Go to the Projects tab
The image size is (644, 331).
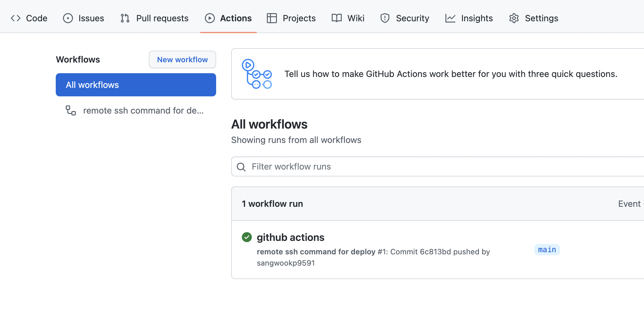[x=291, y=18]
